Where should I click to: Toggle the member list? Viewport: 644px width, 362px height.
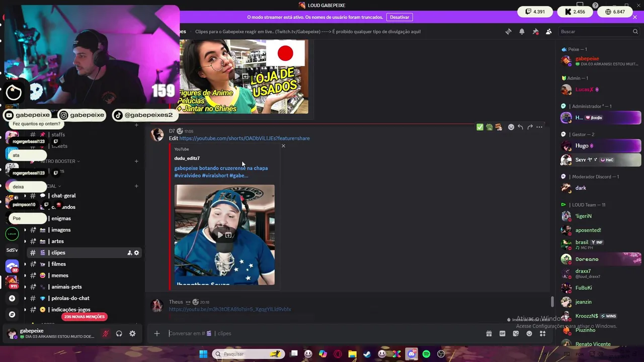point(548,31)
